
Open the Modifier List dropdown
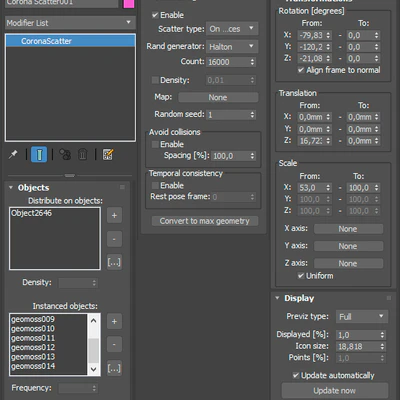coord(70,23)
